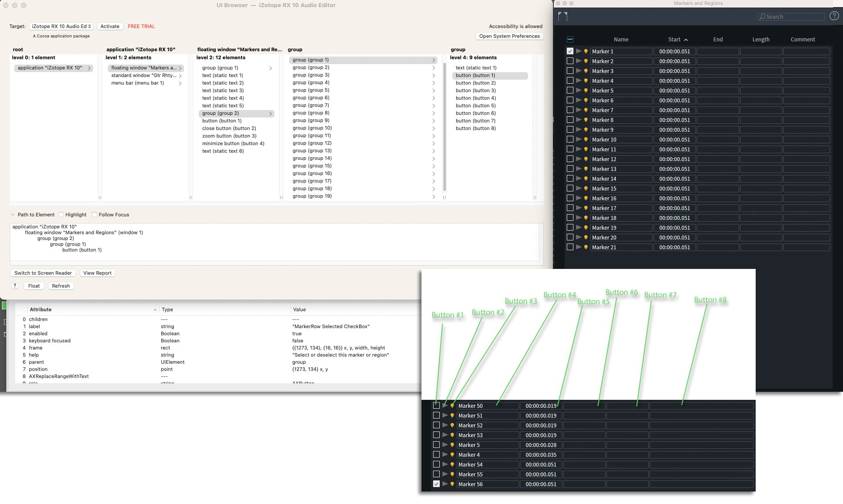
Task: Expand chevron for group (group 3)
Action: pyautogui.click(x=434, y=75)
